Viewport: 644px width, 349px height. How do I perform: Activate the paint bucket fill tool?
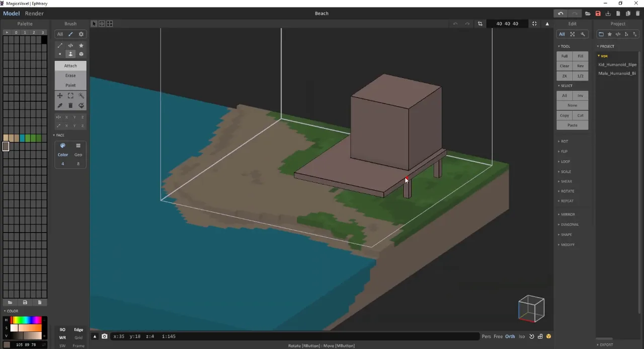[x=81, y=106]
